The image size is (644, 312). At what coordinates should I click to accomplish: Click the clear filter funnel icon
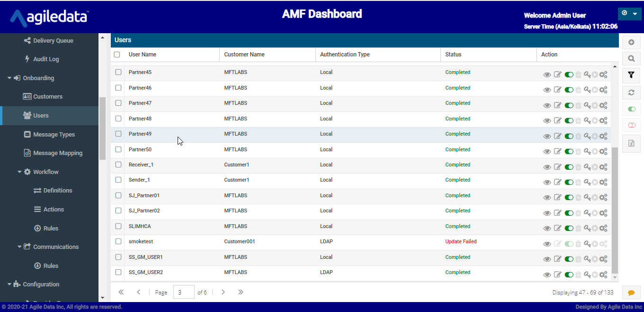[631, 75]
